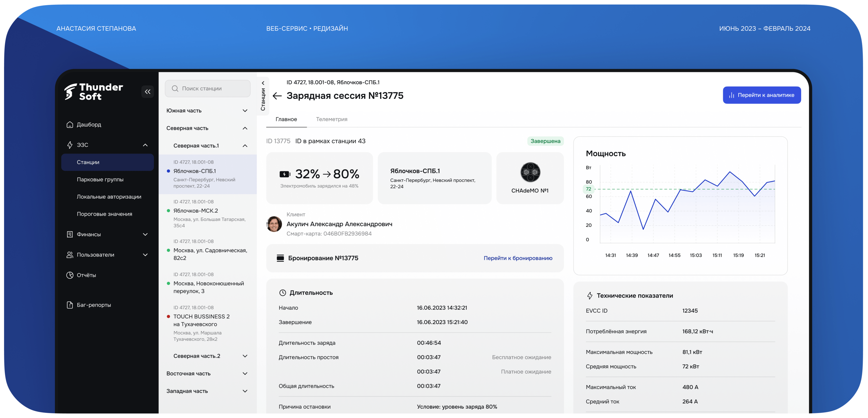Collapse sidebar with double-chevron icon

click(148, 92)
